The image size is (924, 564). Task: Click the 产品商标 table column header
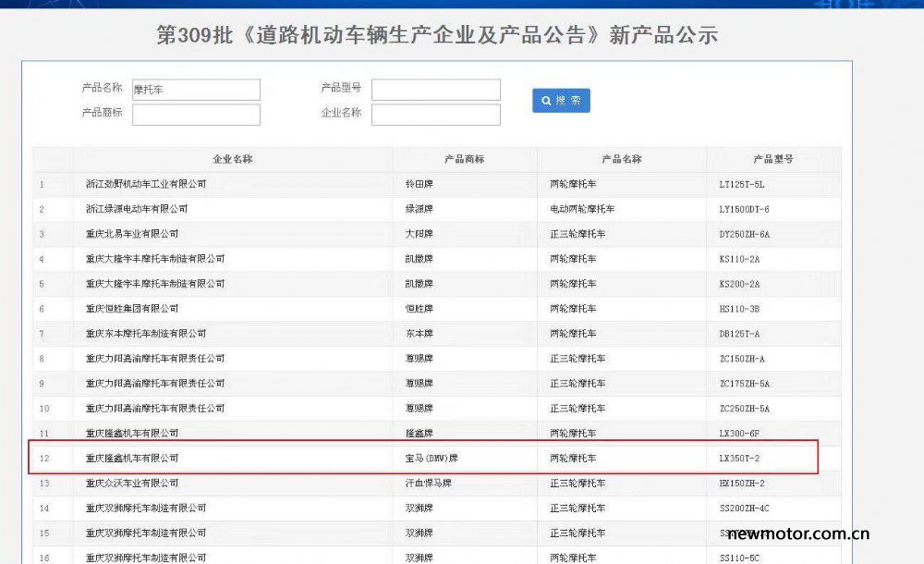pos(465,159)
